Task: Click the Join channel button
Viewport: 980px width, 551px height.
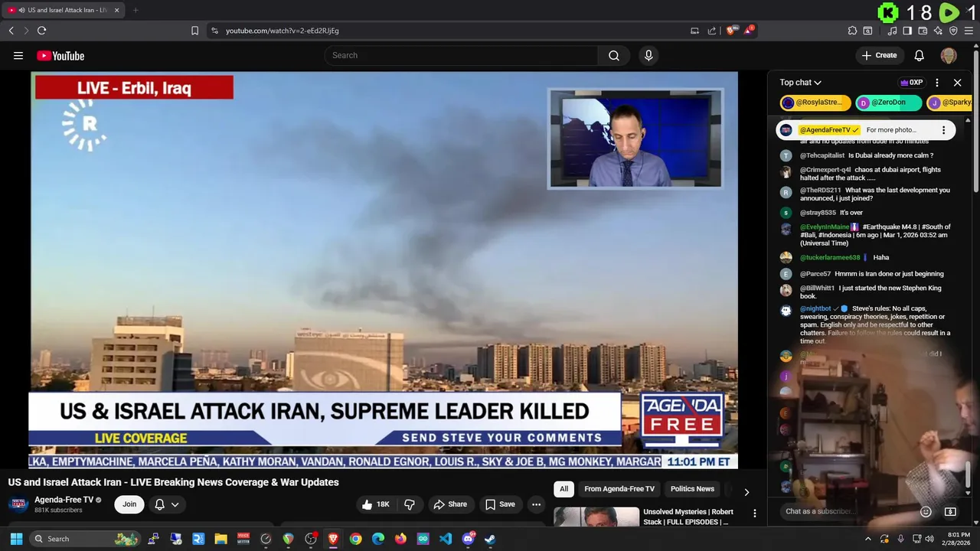Action: coord(129,504)
